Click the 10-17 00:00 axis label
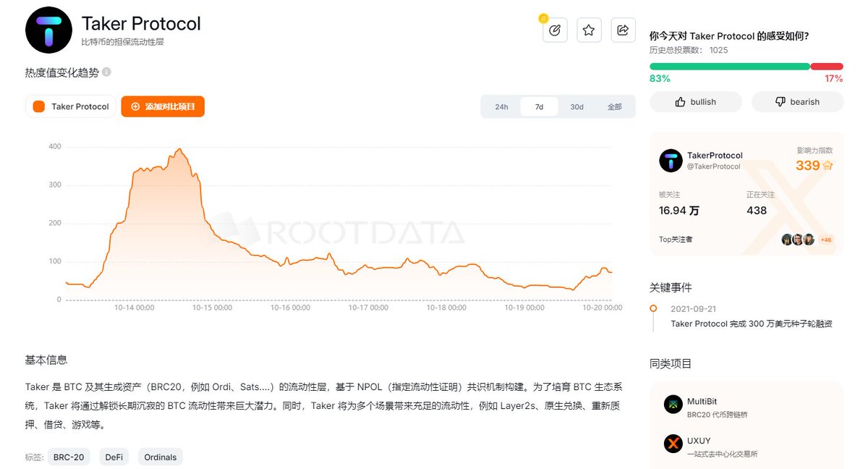 click(368, 308)
